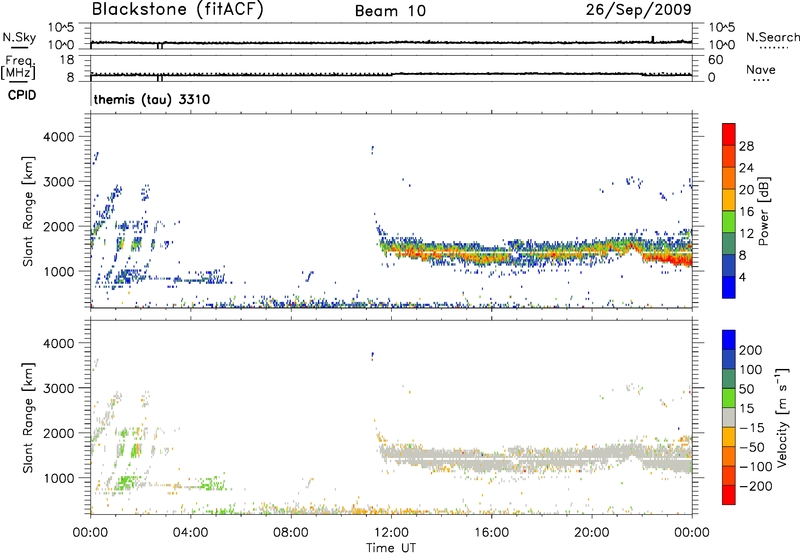Click the 'Nave' legend label
The height and width of the screenshot is (554, 800).
click(761, 70)
